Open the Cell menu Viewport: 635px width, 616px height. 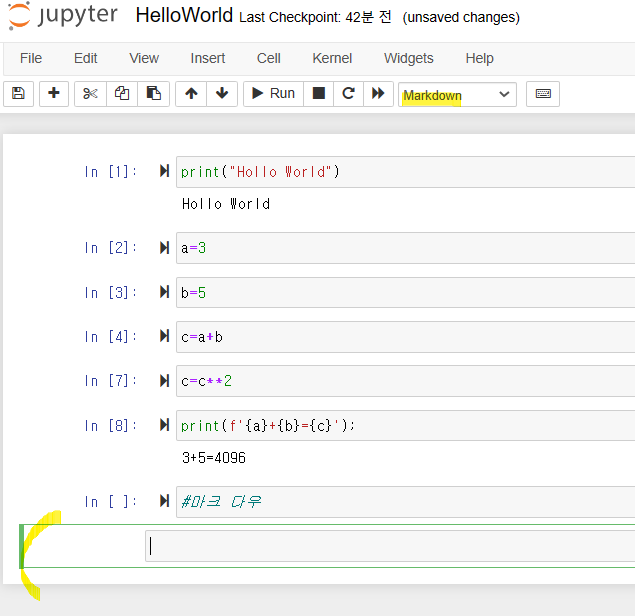coord(268,58)
